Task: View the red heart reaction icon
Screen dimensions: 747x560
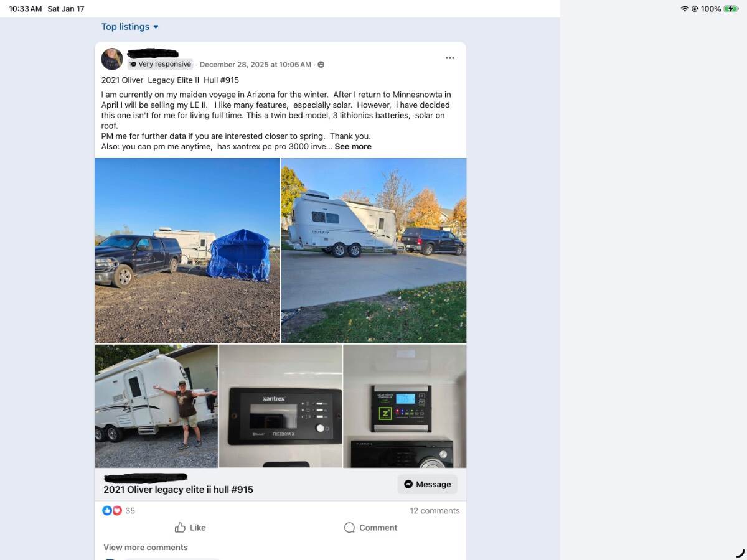Action: 117,511
